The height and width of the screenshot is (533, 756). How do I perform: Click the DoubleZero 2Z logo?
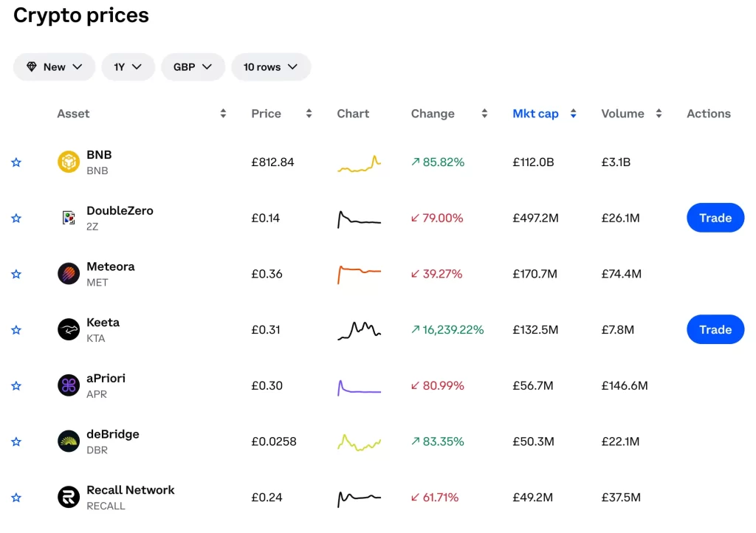(x=69, y=218)
